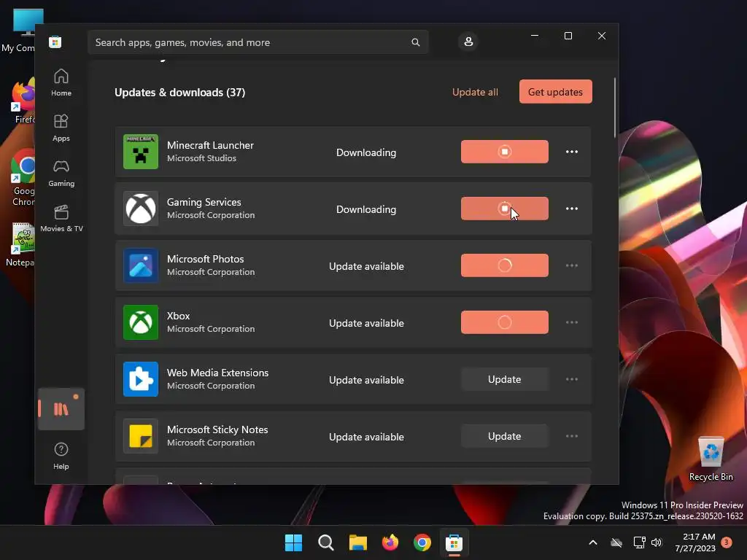
Task: Select the Firefox desktop shortcut
Action: tap(22, 101)
